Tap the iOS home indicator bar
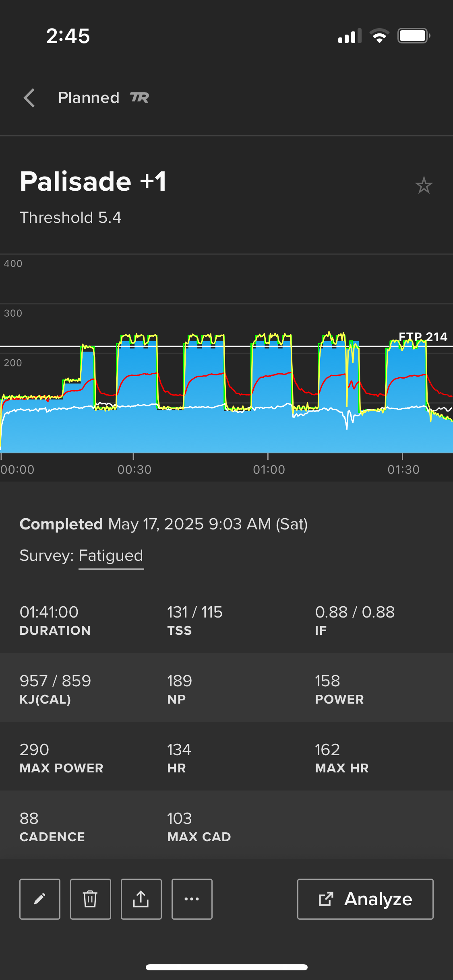 tap(227, 967)
